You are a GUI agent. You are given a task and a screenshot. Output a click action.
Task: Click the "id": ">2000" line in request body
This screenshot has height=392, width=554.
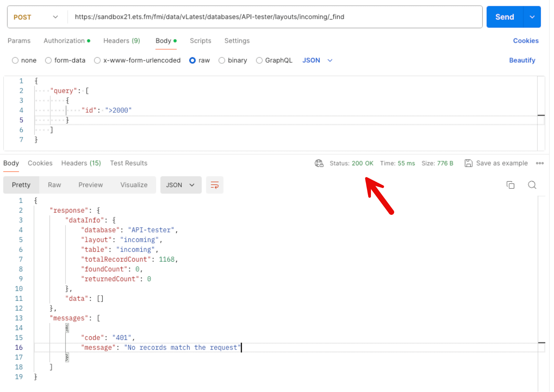point(106,110)
